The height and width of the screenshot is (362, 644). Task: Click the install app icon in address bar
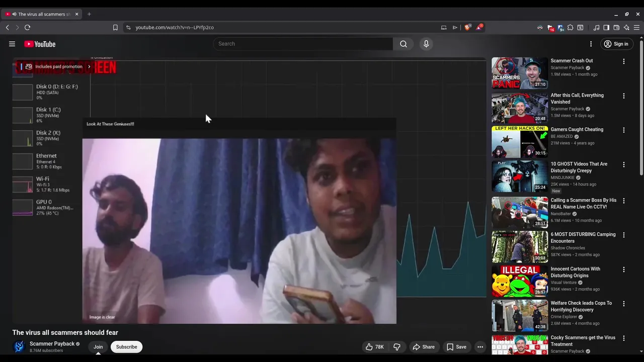pyautogui.click(x=444, y=27)
